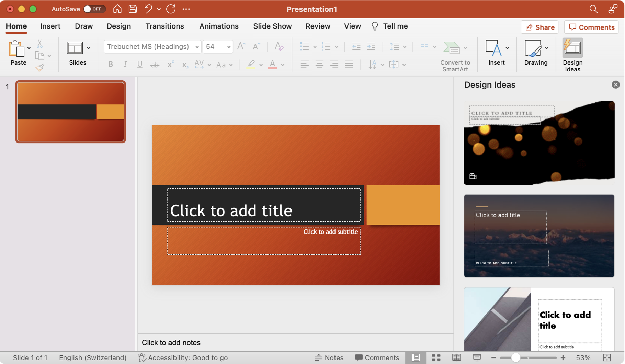The width and height of the screenshot is (625, 364).
Task: Click the Accessibility checker in status bar
Action: tap(182, 357)
